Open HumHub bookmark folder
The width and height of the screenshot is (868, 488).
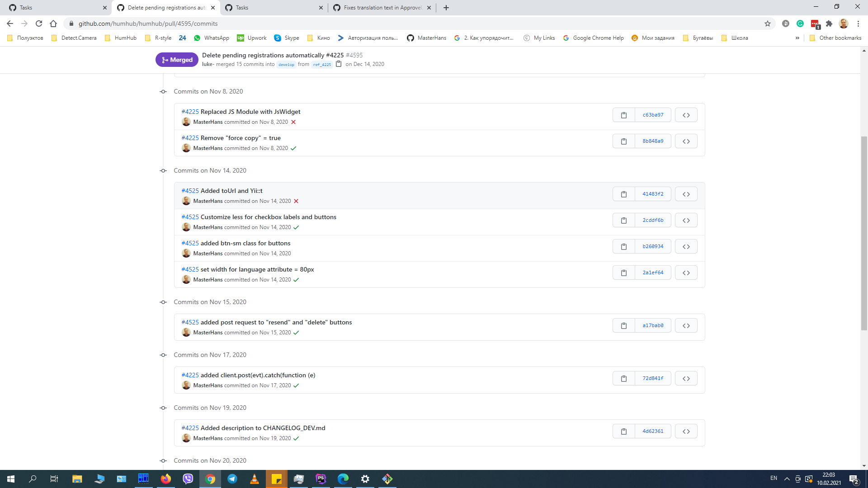[x=121, y=38]
